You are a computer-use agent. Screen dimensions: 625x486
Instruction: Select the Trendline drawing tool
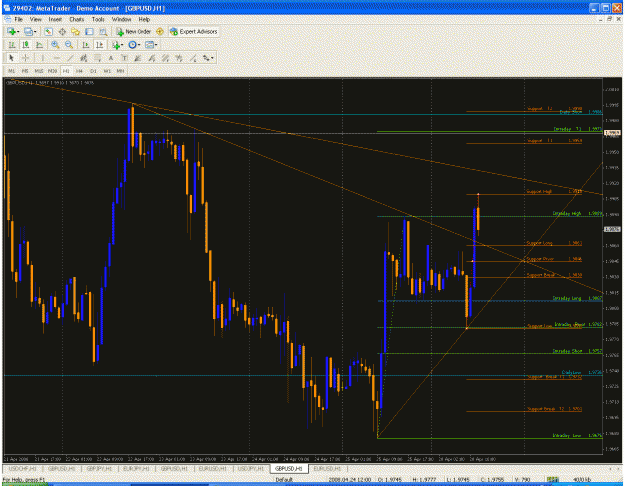tap(70, 58)
